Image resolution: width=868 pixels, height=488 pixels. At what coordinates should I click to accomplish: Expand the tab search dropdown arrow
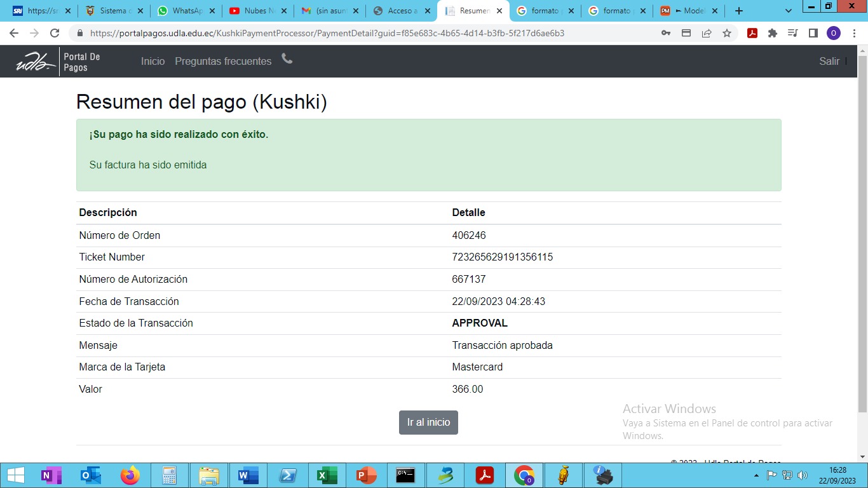click(789, 11)
